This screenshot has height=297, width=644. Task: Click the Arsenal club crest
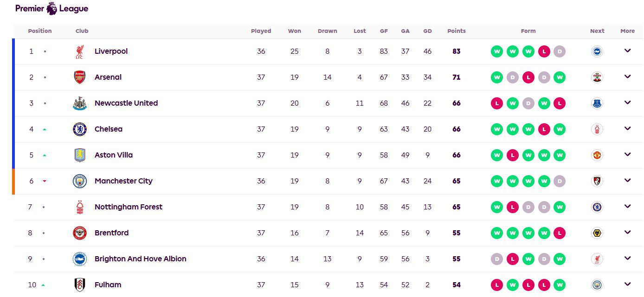click(80, 77)
